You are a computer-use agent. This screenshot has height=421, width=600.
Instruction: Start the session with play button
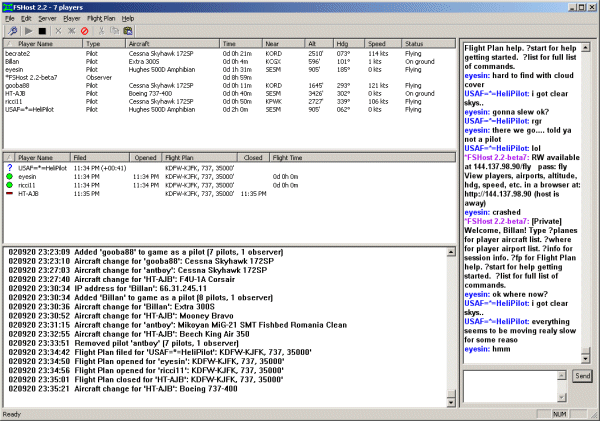[29, 31]
